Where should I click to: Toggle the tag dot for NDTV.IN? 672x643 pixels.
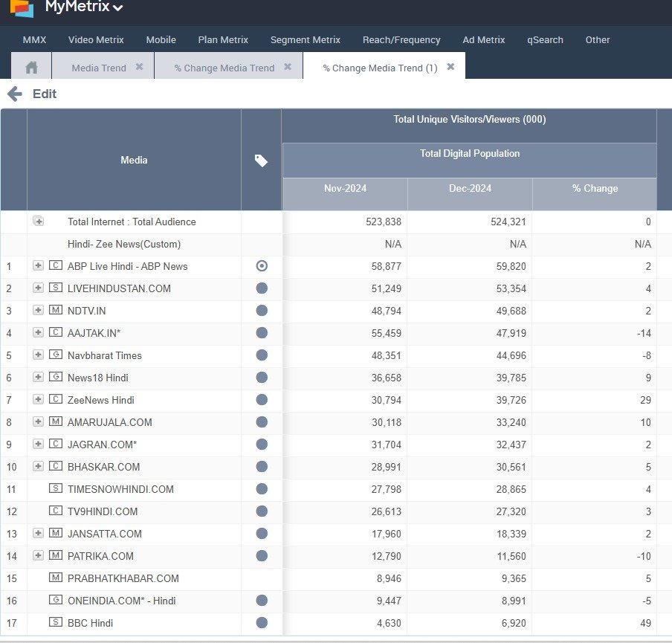pyautogui.click(x=262, y=311)
